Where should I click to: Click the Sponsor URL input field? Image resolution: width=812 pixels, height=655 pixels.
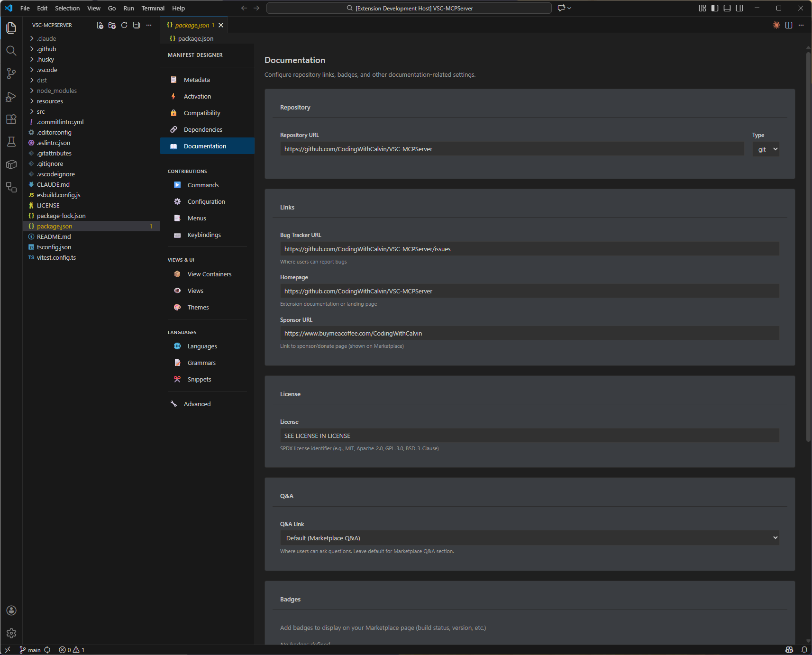point(529,333)
